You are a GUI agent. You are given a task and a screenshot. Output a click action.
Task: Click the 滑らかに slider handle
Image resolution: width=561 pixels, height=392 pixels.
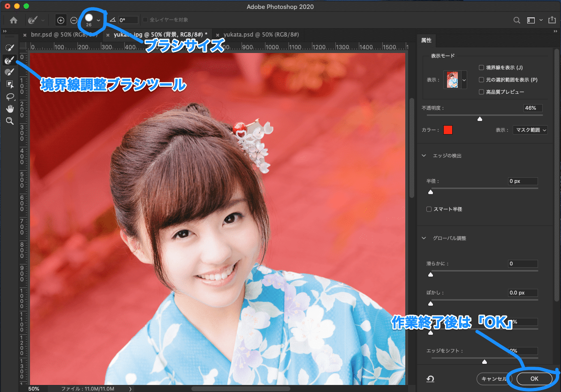[x=431, y=275]
